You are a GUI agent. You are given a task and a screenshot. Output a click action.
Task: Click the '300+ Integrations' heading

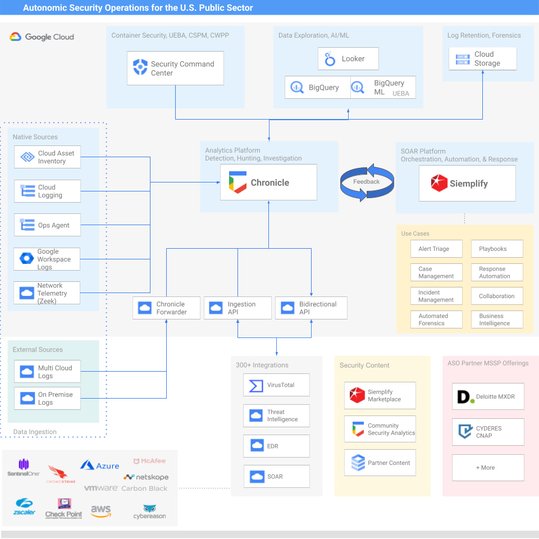pos(262,365)
